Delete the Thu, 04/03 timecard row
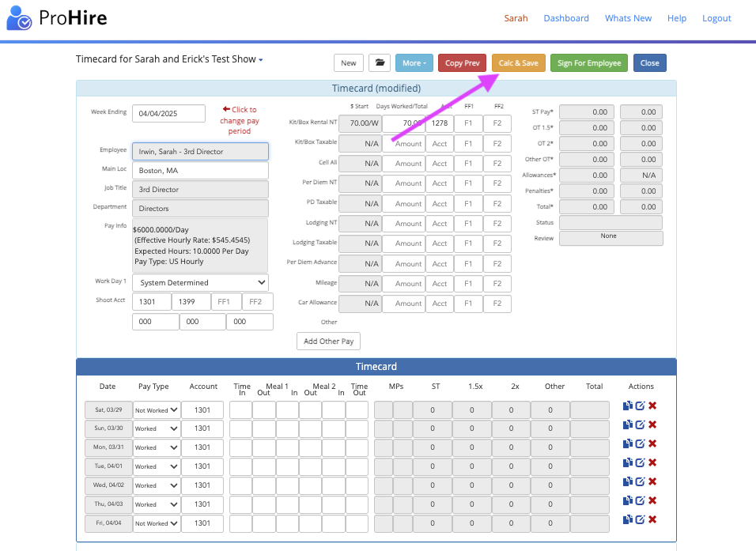Screen dimensions: 756x551 point(652,500)
